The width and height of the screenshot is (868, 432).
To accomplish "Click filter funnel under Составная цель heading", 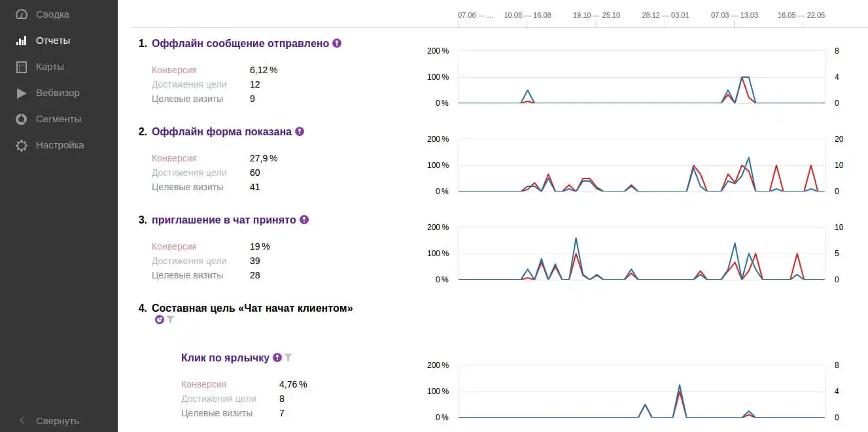I will (171, 320).
